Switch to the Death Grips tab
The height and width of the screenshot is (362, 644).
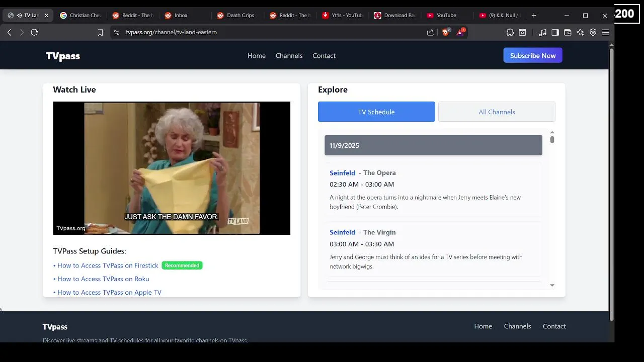tap(237, 16)
